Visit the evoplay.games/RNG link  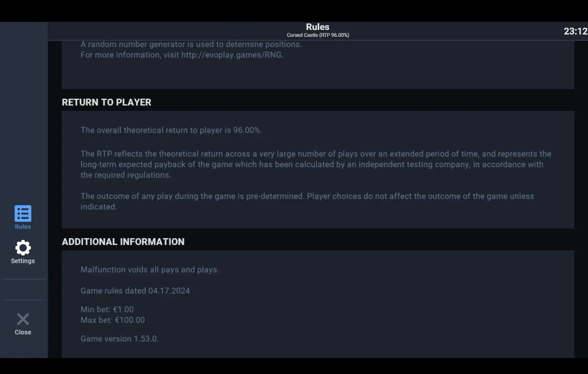tap(232, 55)
